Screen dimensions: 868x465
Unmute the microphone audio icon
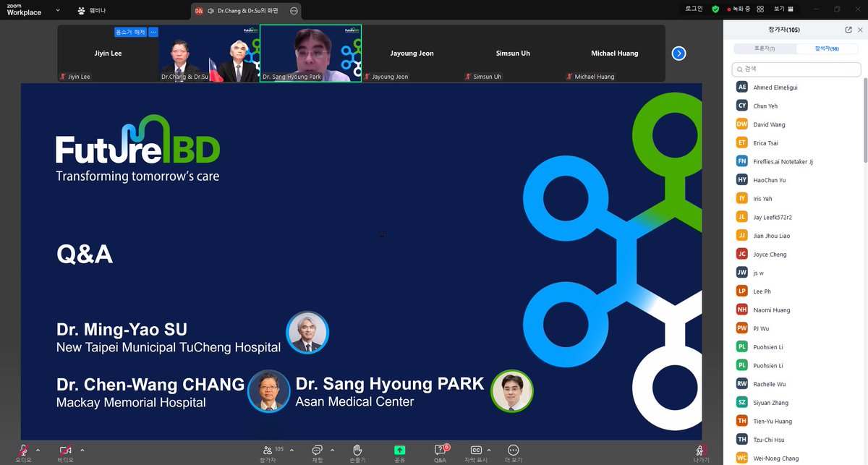[x=23, y=450]
